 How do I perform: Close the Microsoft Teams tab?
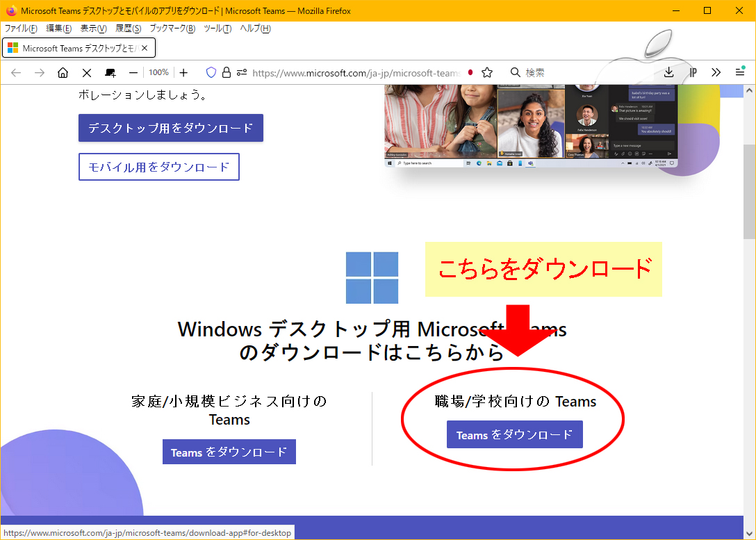pyautogui.click(x=145, y=48)
